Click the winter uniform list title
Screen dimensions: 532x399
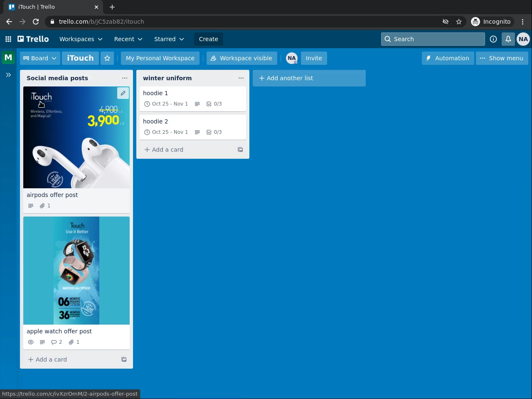coord(167,78)
